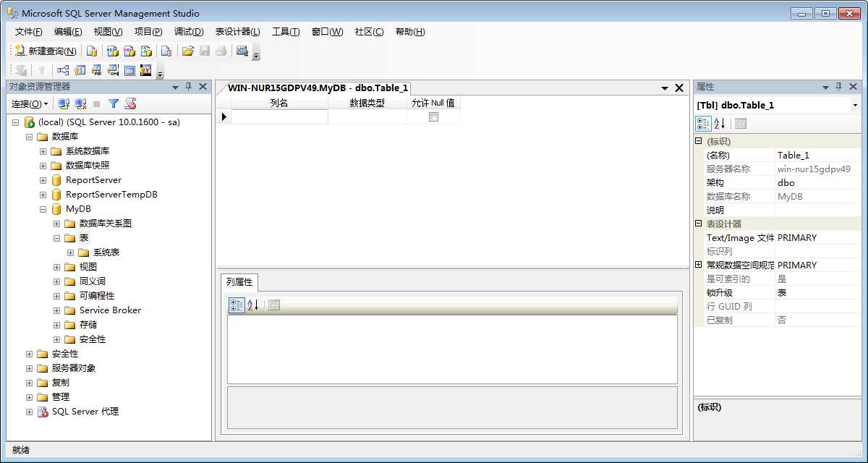Click the SQL Server Compact query icon
Image resolution: width=868 pixels, height=463 pixels.
coord(166,51)
